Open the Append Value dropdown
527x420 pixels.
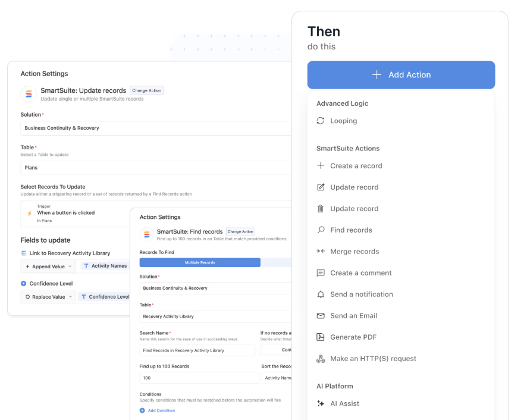(x=48, y=267)
